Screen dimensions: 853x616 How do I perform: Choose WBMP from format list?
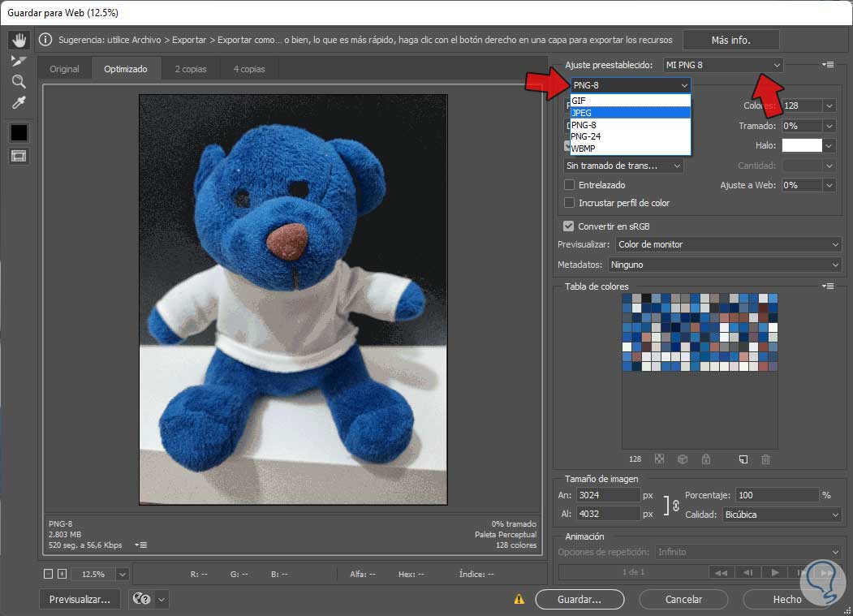[x=631, y=149]
